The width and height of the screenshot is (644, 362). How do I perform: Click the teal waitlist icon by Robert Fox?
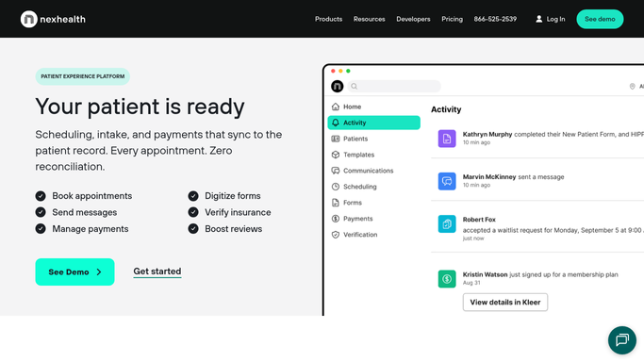click(446, 223)
